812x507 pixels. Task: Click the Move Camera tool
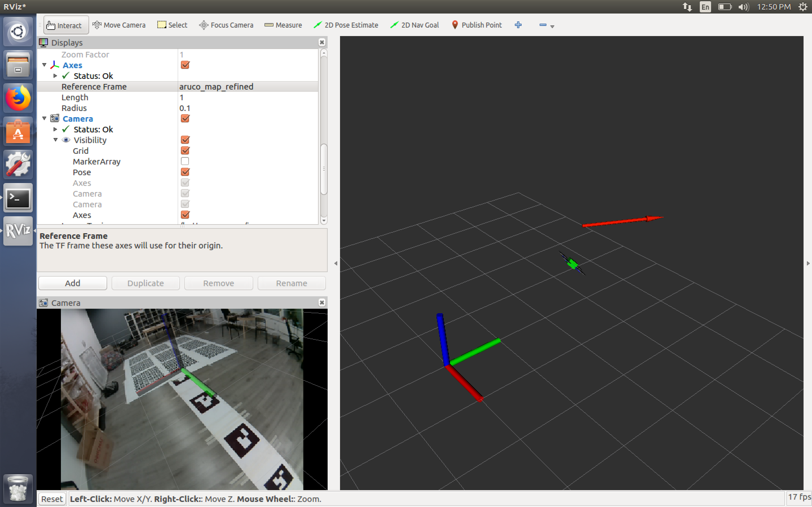click(x=119, y=25)
